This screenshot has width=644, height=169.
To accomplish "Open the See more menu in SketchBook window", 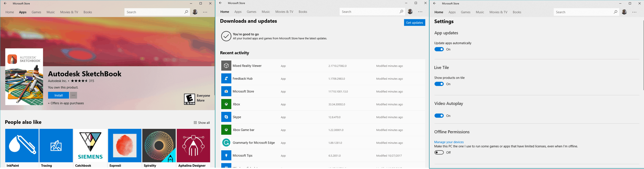I will point(205,12).
